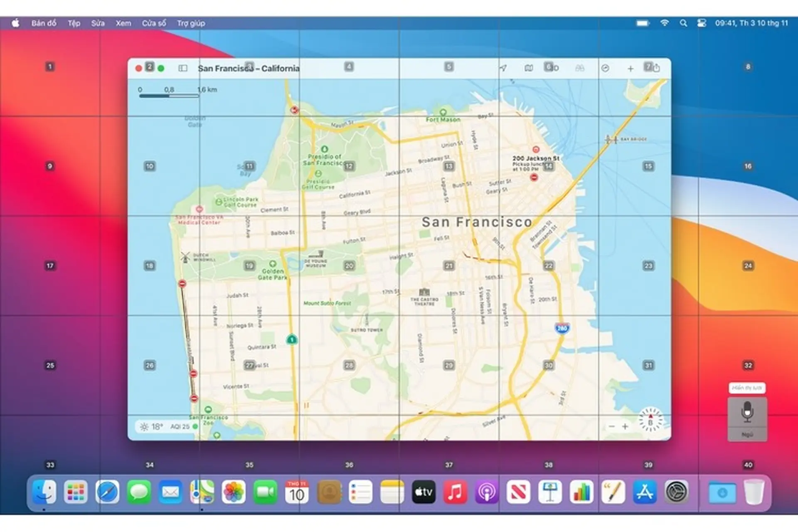Screen dimensions: 798x532
Task: Click the Dutch Windmill landmark icon
Action: tap(185, 257)
